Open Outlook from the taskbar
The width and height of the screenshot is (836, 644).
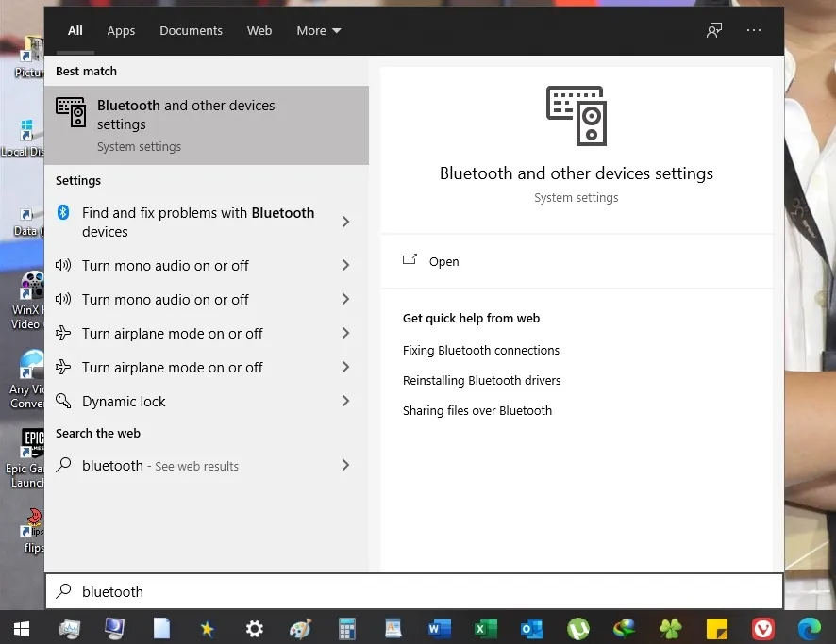tap(531, 628)
